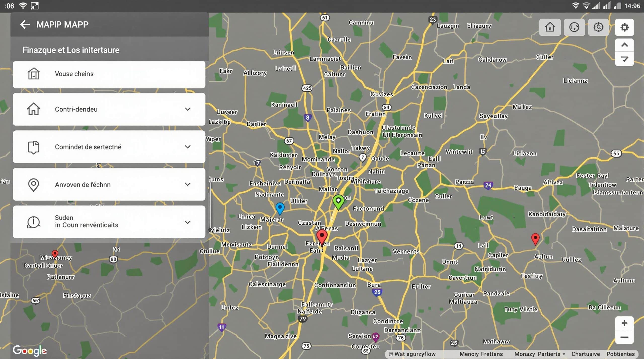This screenshot has width=644, height=359.
Task: Select the green pin near Factonund
Action: pyautogui.click(x=338, y=202)
